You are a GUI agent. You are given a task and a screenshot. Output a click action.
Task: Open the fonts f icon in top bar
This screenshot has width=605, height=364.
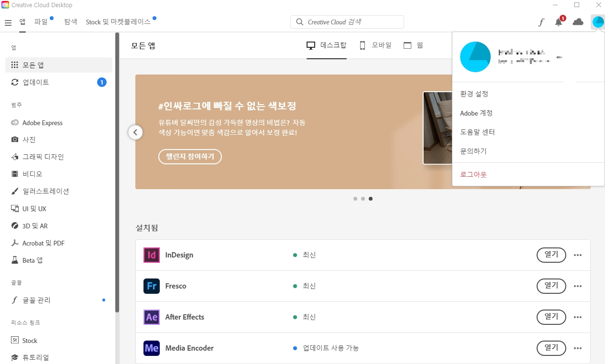(541, 22)
